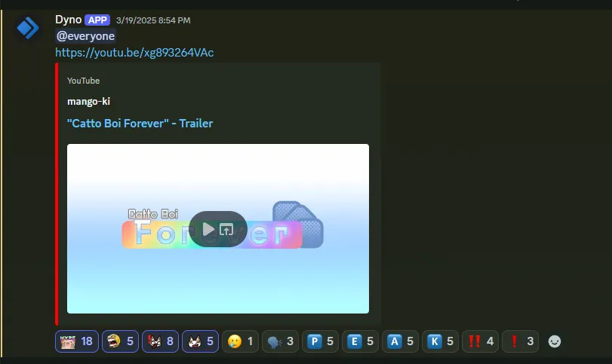
Task: Toggle the HYPE reaction with 18 votes
Action: pyautogui.click(x=76, y=341)
